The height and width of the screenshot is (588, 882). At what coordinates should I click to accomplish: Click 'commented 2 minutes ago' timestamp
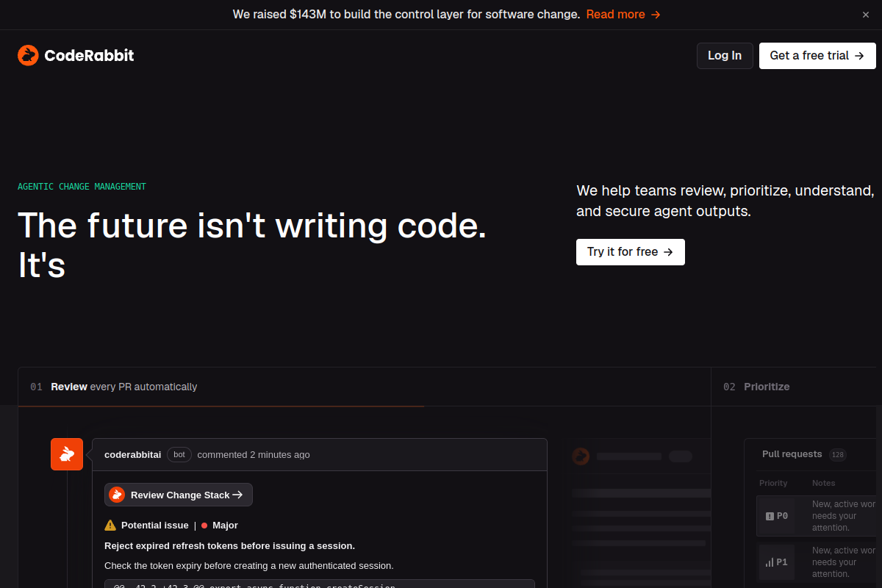click(x=254, y=455)
